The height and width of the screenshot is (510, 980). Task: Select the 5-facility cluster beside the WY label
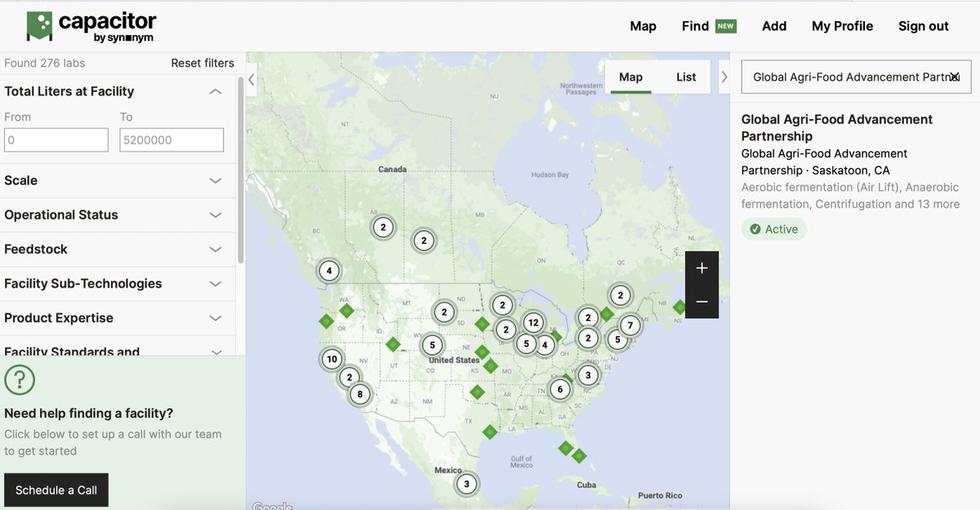[x=432, y=345]
